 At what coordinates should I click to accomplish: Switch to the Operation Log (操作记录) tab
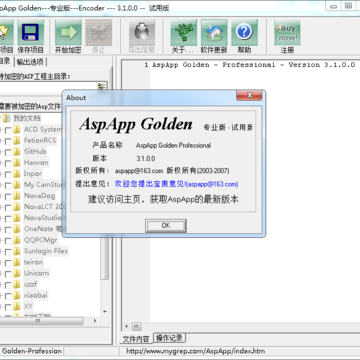point(169,338)
